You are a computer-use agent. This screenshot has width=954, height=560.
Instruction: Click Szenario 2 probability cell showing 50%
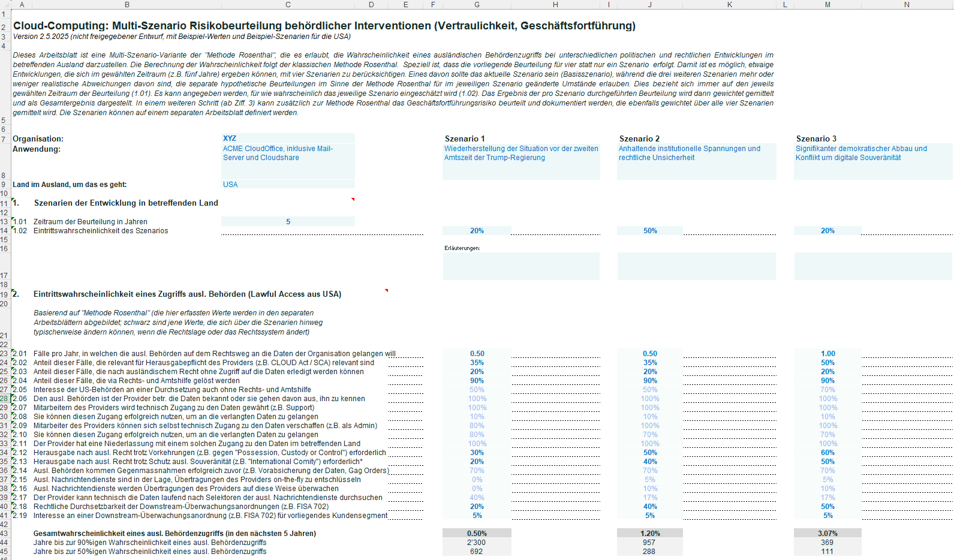(650, 231)
